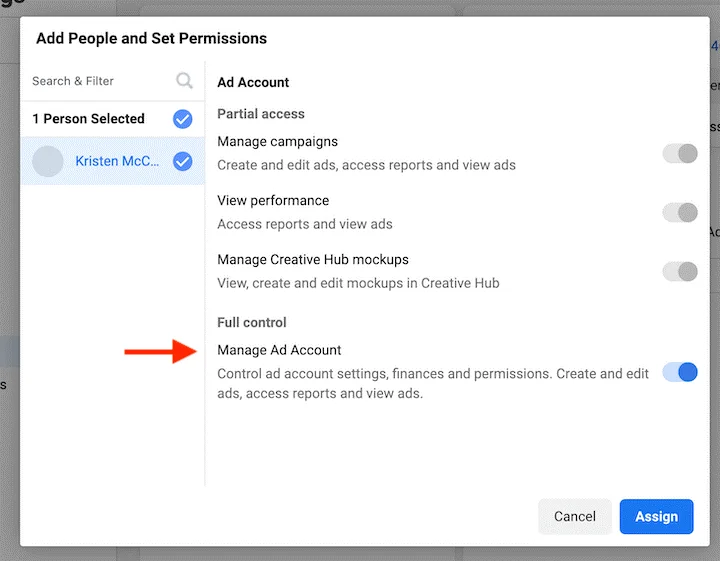Disable the Manage Ad Account toggle
The height and width of the screenshot is (561, 720).
click(680, 372)
